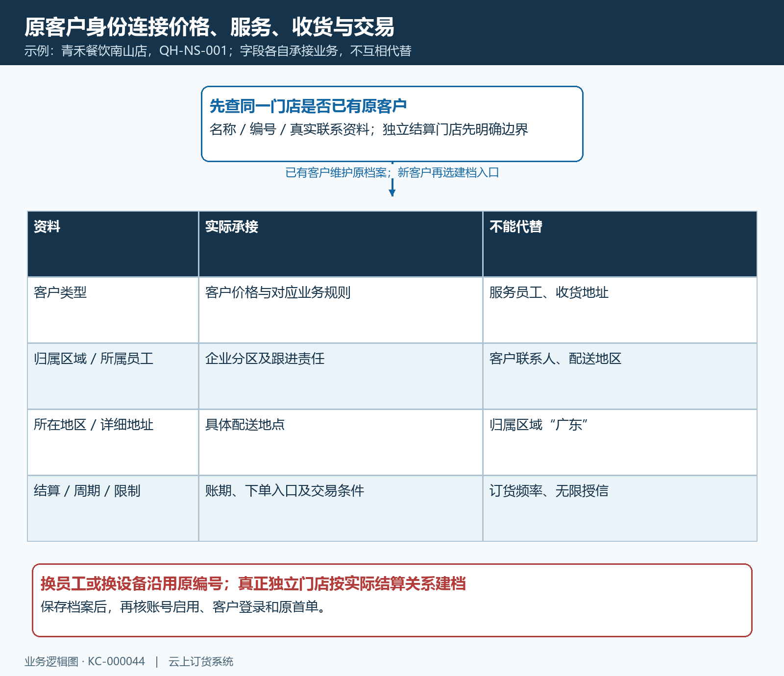Viewport: 784px width, 676px height.
Task: Click the red heading 换员工或换设备沿用原编号
Action: click(253, 583)
